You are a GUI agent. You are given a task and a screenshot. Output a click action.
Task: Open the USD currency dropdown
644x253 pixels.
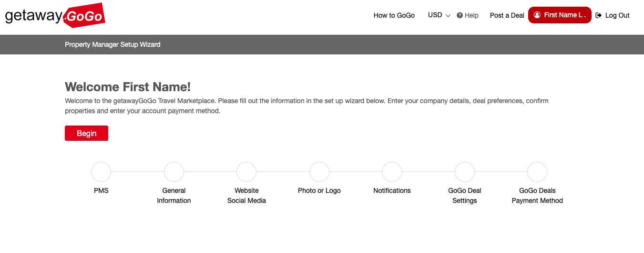point(439,15)
